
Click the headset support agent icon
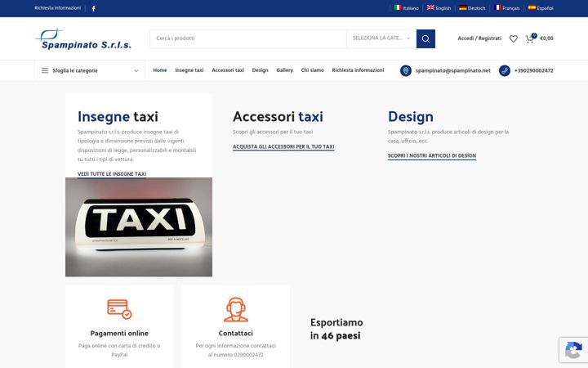[236, 309]
